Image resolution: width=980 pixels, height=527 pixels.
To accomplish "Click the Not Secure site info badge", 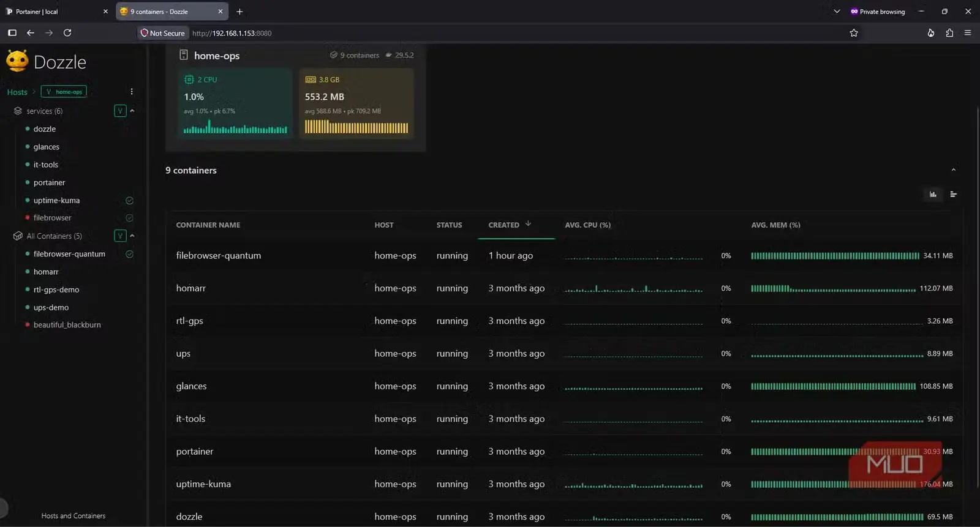I will tap(162, 33).
